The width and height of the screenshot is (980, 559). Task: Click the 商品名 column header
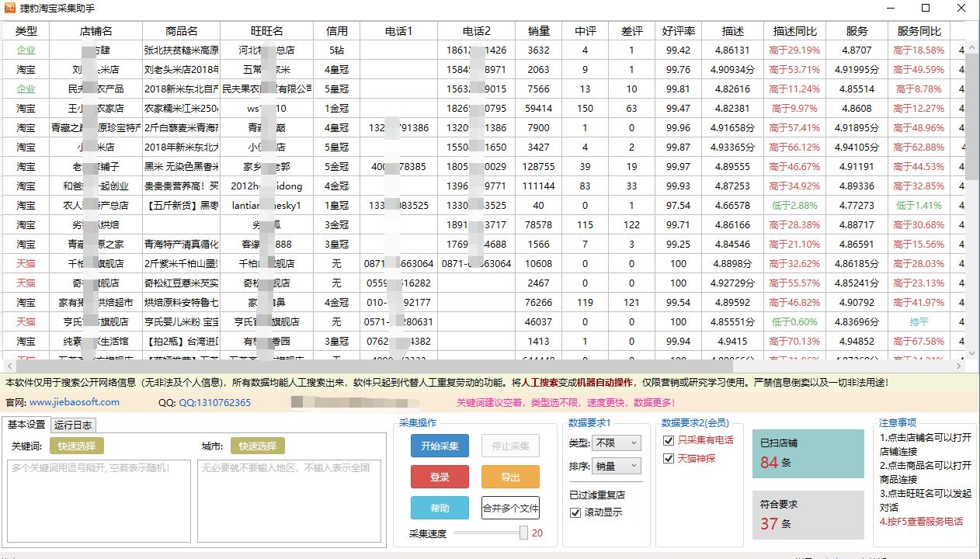click(x=182, y=31)
